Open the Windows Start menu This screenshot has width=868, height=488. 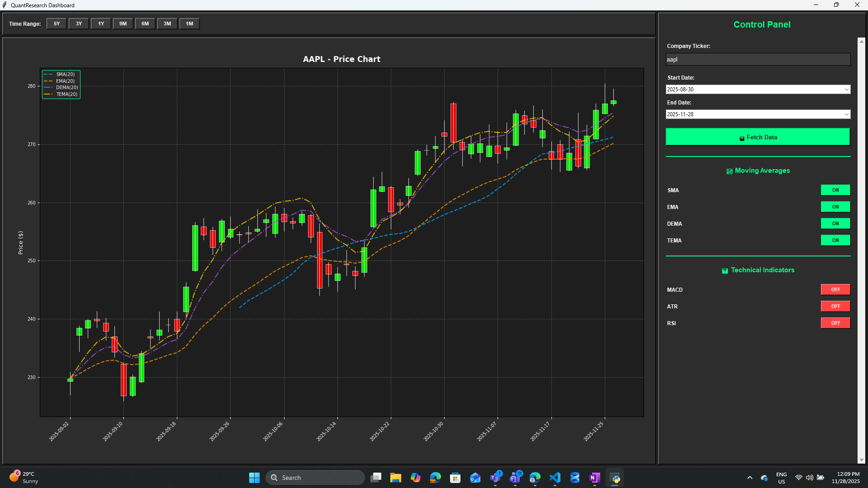pos(254,478)
